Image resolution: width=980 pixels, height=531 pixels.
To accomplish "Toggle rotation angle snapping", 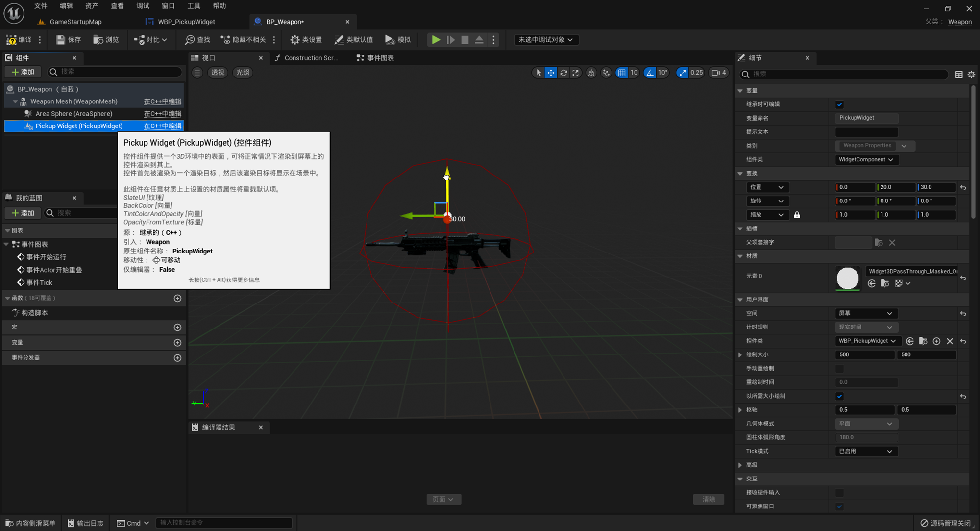I will (650, 73).
